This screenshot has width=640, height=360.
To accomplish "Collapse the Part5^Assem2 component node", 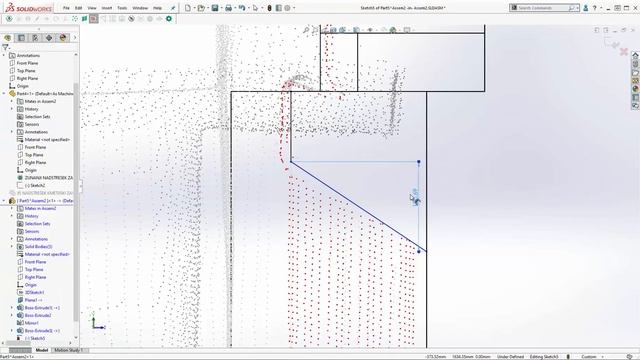I will [4, 201].
